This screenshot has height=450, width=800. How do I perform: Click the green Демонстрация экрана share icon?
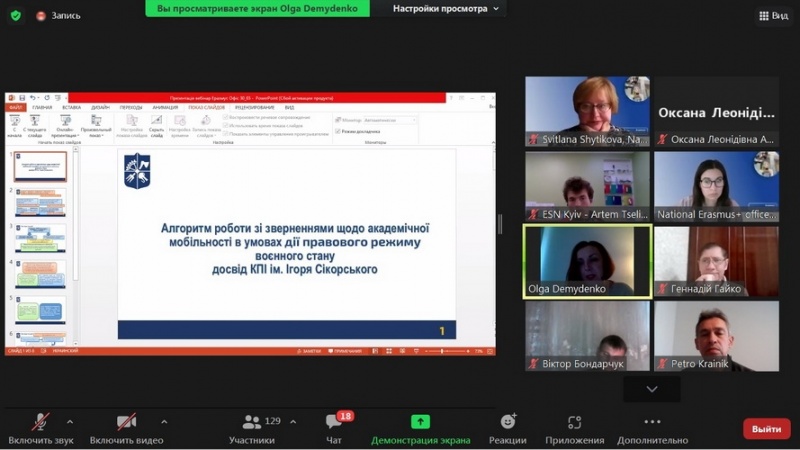420,423
